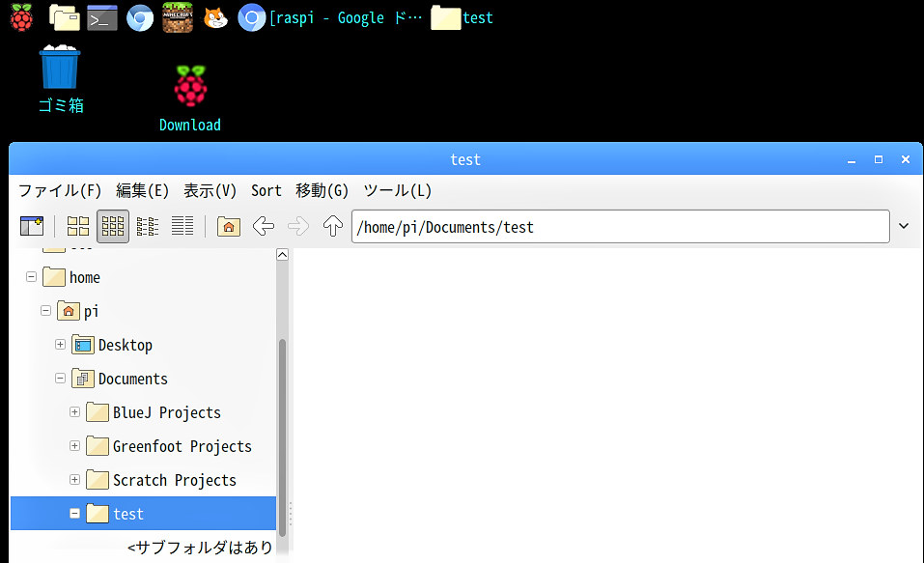Image resolution: width=924 pixels, height=563 pixels.
Task: Select the Desktop folder in tree
Action: (112, 345)
